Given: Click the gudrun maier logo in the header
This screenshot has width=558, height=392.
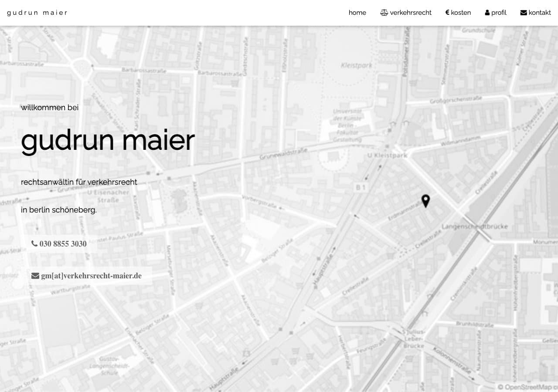Looking at the screenshot, I should pyautogui.click(x=37, y=13).
